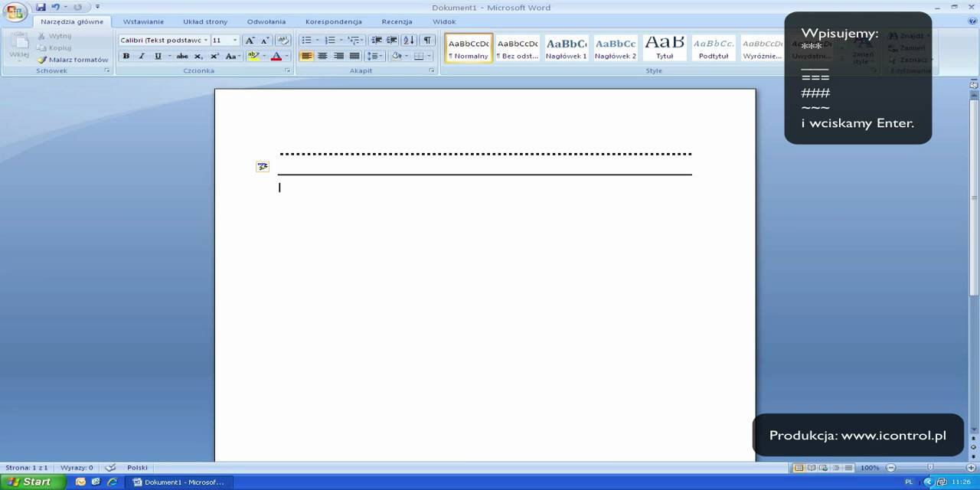Screen dimensions: 980x490
Task: Click the decrease indent icon
Action: pyautogui.click(x=376, y=41)
